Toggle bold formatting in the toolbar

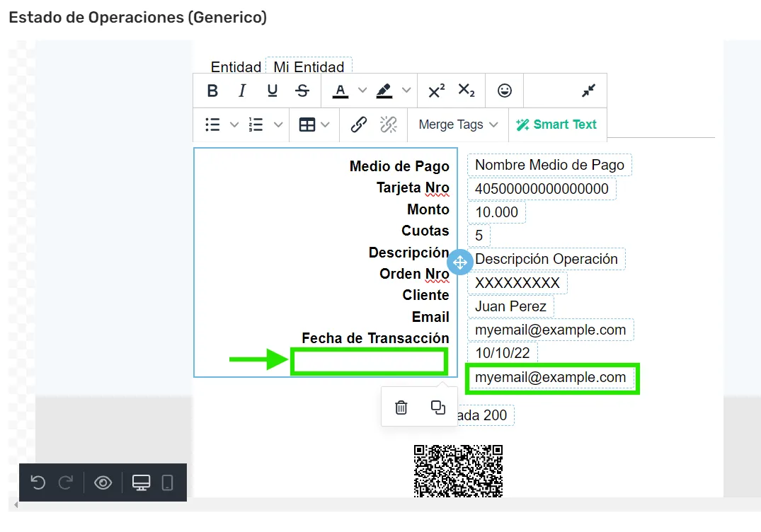(212, 91)
